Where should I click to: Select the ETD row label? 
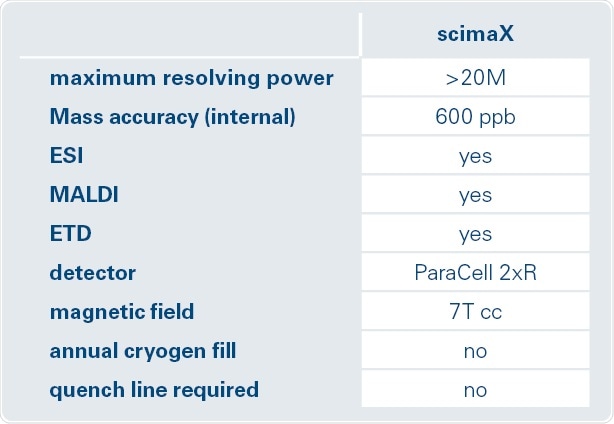click(67, 234)
